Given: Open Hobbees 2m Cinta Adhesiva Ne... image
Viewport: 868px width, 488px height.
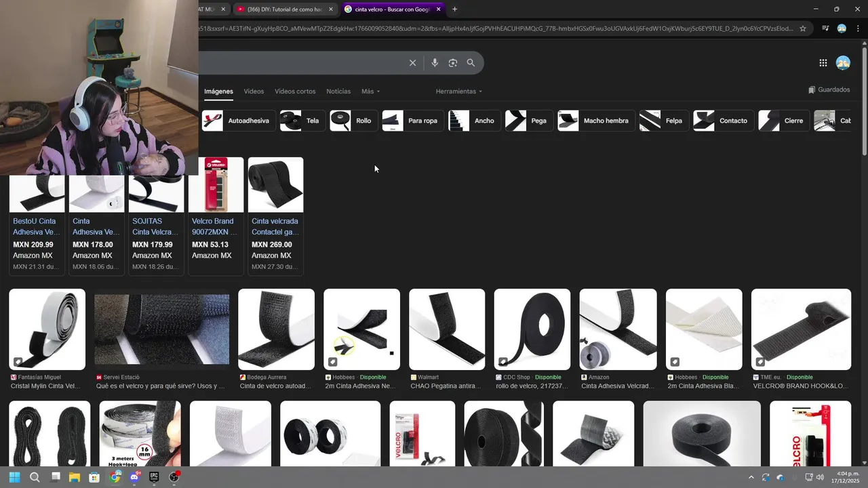Looking at the screenshot, I should coord(362,329).
